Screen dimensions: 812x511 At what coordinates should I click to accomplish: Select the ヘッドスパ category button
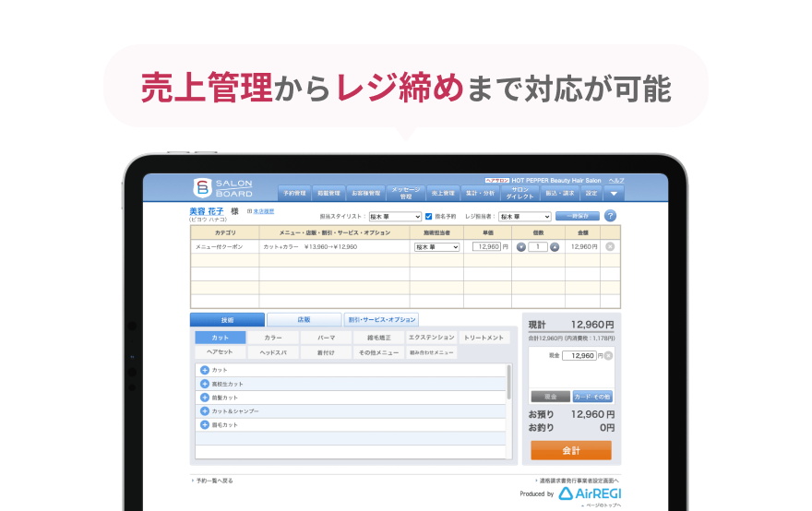click(273, 352)
